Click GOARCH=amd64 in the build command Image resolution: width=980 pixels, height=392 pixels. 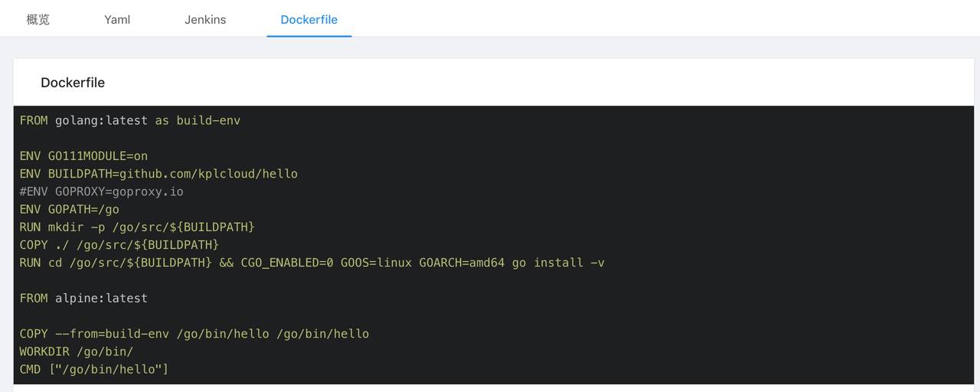point(462,263)
